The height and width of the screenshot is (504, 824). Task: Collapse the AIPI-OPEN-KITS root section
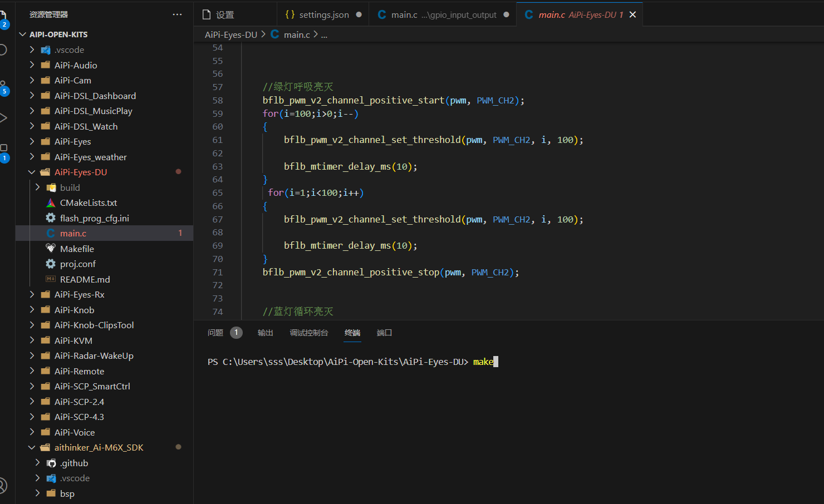(x=23, y=34)
